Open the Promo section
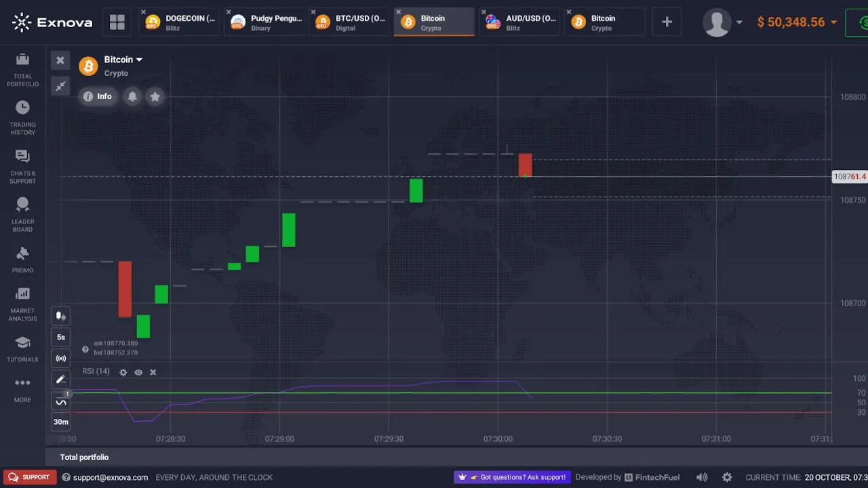The image size is (868, 488). [22, 260]
